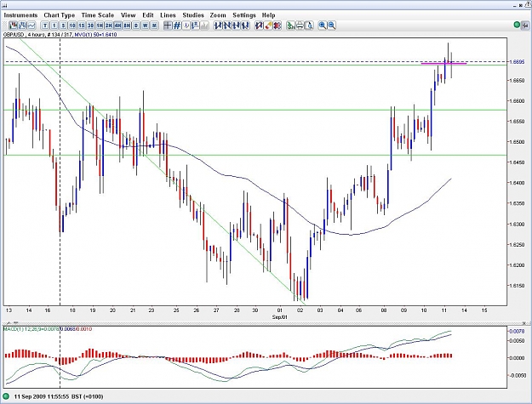Screen dimensions: 532x404
Task: Click the print chart icon
Action: [300, 26]
